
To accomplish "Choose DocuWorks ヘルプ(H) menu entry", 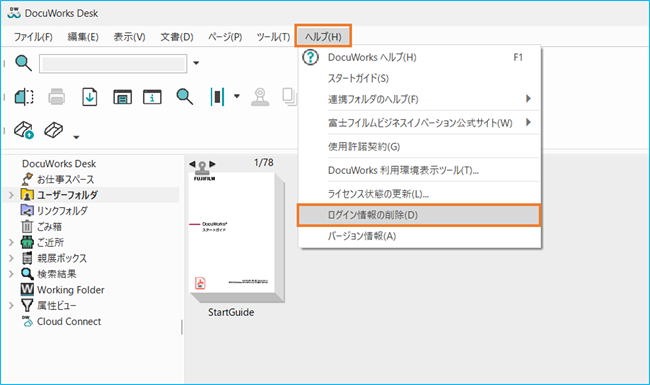I will pyautogui.click(x=420, y=57).
